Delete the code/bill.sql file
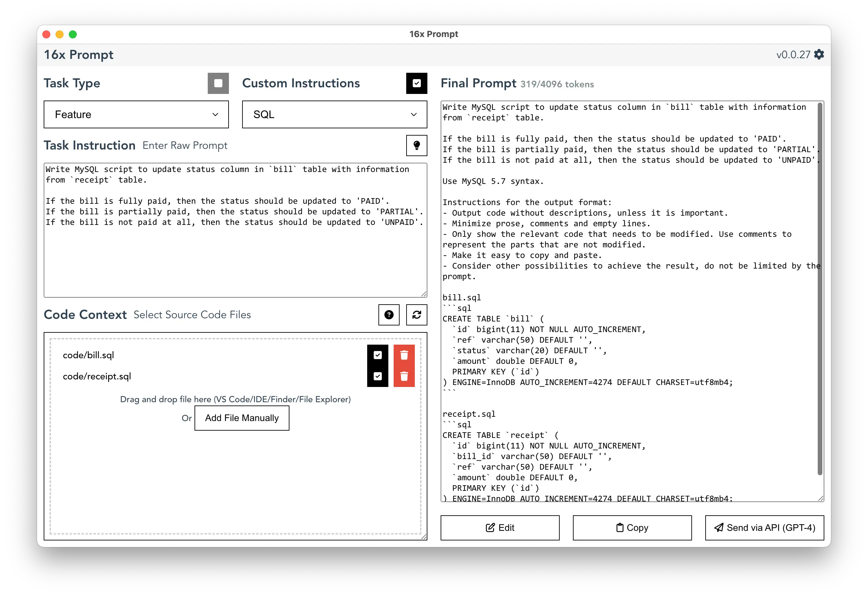This screenshot has width=868, height=596. pos(404,355)
